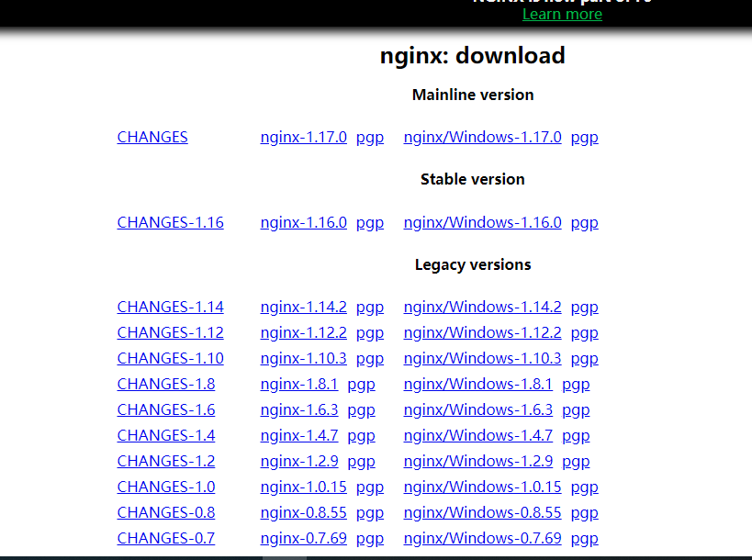Open pgp signature for nginx-1.8.1

click(x=361, y=385)
